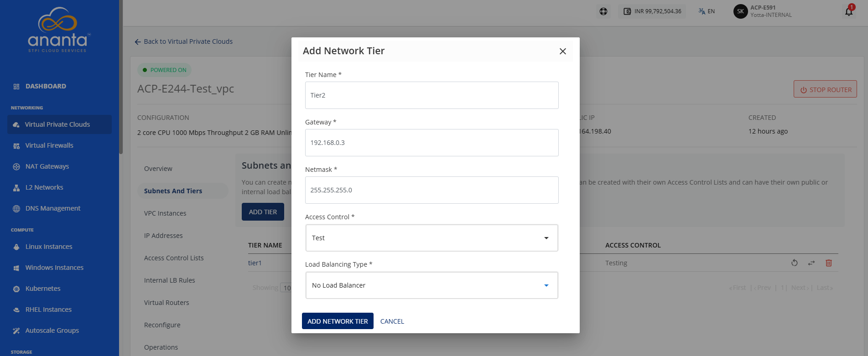Open the SK user avatar menu
This screenshot has width=868, height=356.
click(740, 11)
